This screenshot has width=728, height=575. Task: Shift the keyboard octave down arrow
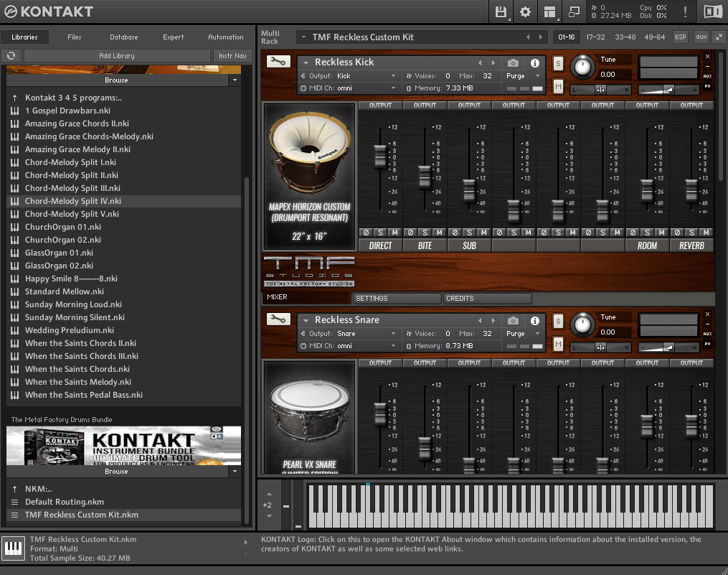click(x=269, y=516)
